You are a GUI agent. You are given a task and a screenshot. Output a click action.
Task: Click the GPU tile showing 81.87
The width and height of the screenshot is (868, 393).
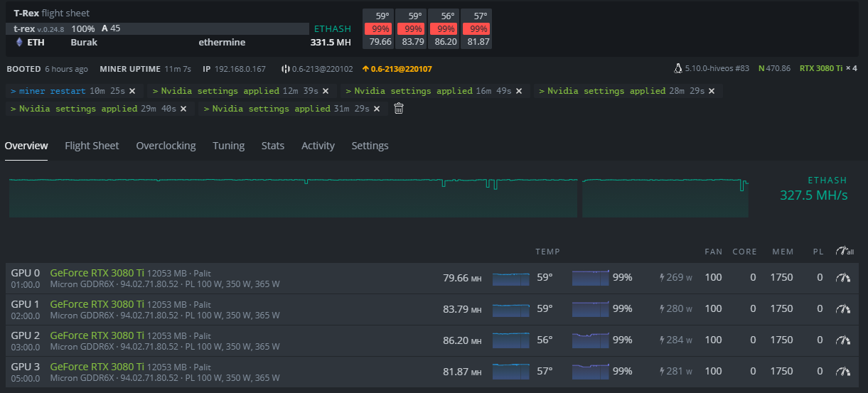coord(476,28)
